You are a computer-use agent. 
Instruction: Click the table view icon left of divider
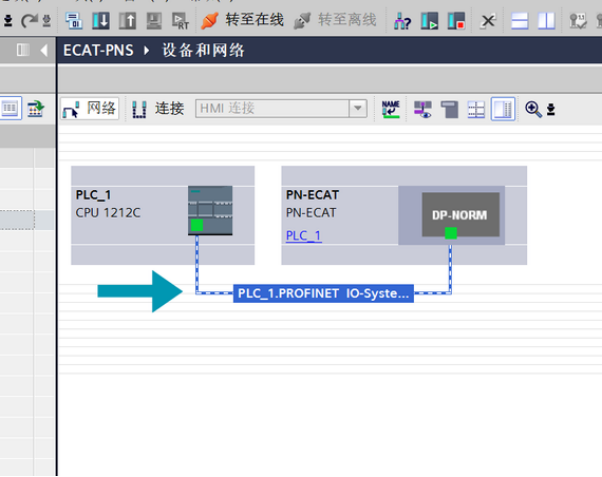[x=10, y=108]
